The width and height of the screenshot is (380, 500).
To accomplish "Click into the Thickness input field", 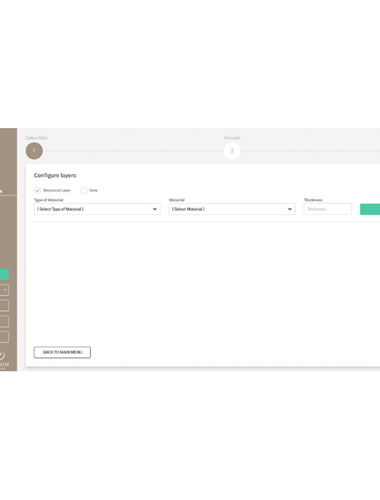I will click(328, 209).
